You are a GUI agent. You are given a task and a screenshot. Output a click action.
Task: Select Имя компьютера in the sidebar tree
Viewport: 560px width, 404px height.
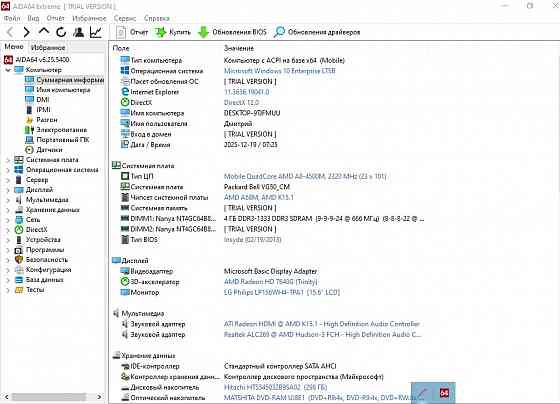click(58, 90)
